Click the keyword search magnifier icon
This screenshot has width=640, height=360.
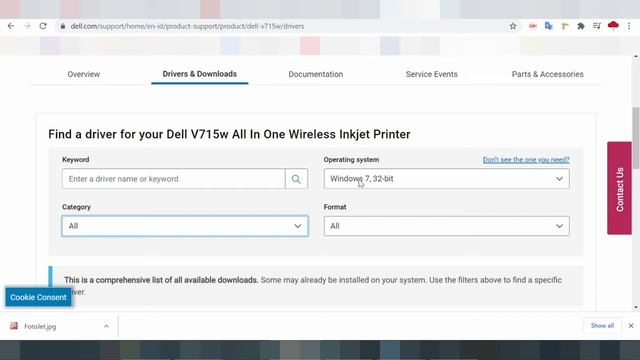[x=296, y=179]
